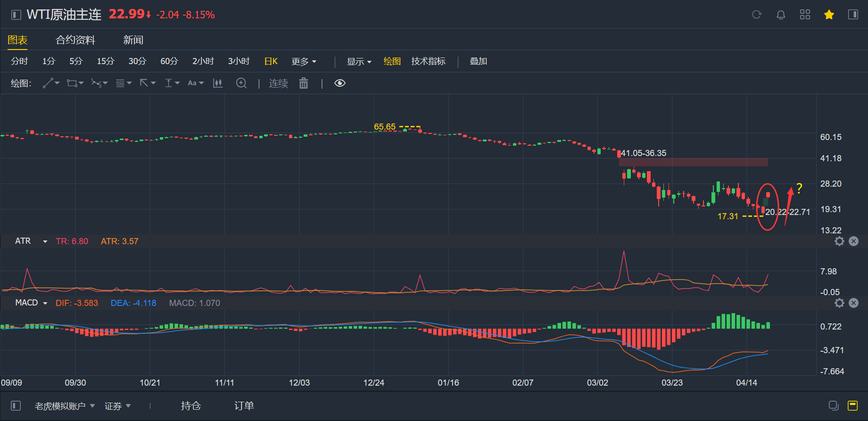Close the MACD indicator panel
The image size is (868, 421).
coord(853,303)
